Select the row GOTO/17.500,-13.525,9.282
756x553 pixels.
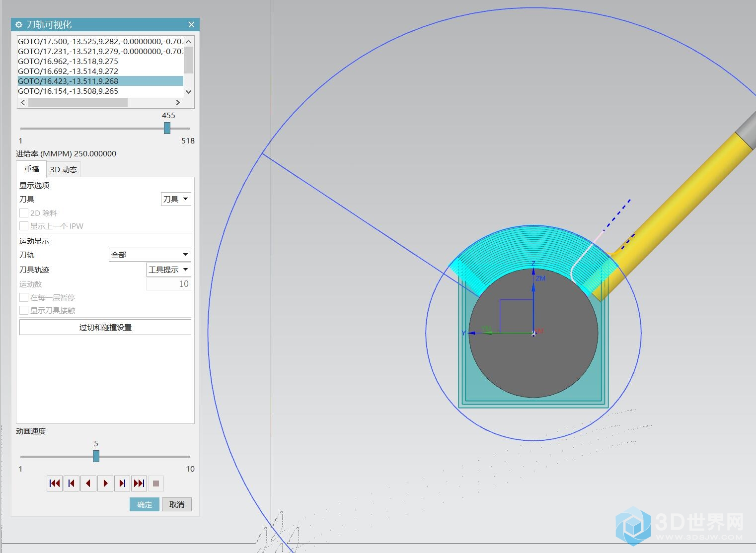(x=100, y=41)
